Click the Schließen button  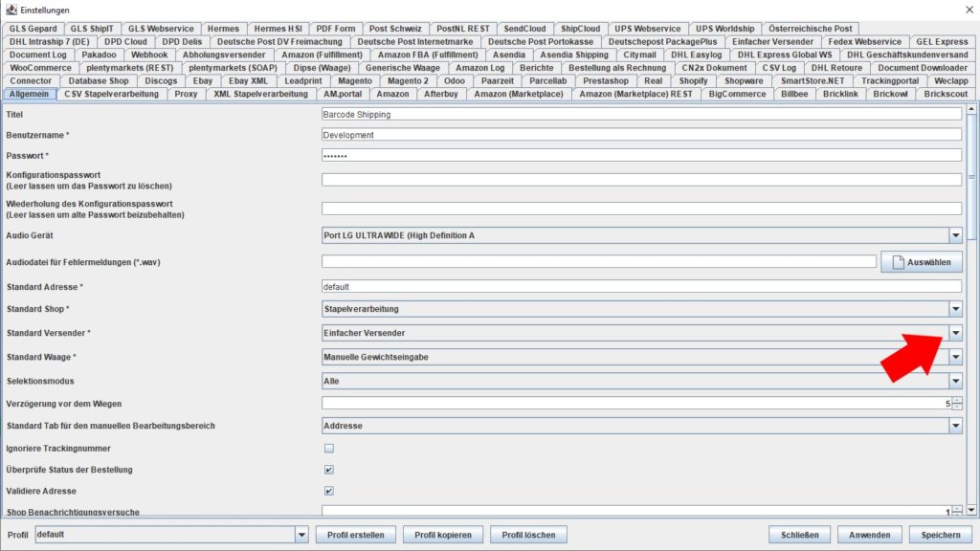point(799,535)
